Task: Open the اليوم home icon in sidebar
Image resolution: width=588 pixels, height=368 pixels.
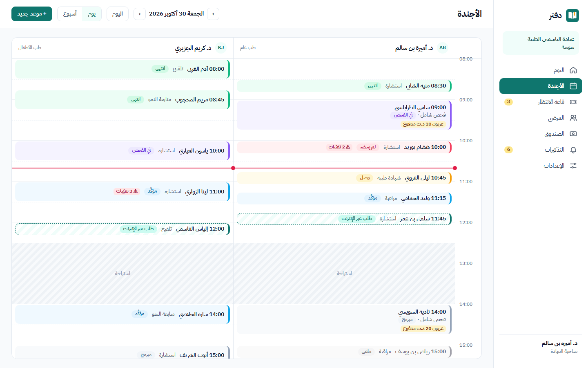Action: pyautogui.click(x=573, y=70)
